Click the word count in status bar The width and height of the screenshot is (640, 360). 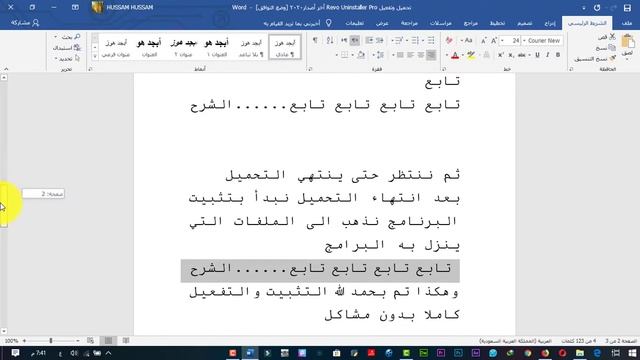pos(578,341)
